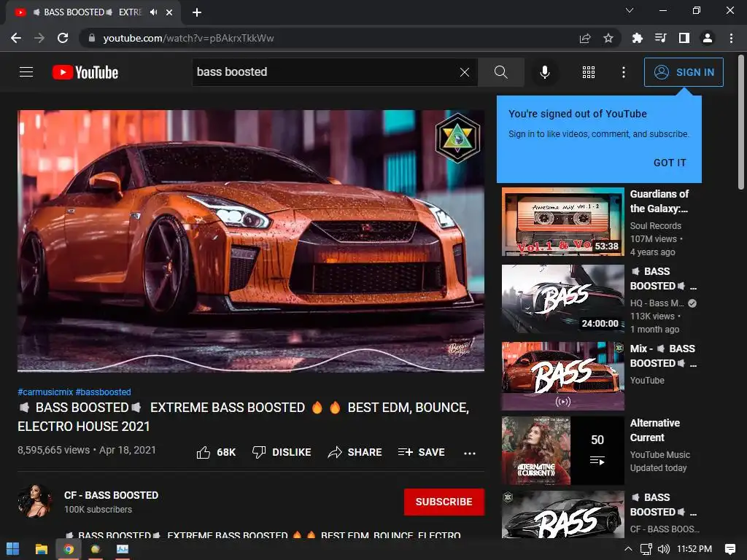This screenshot has height=560, width=747.
Task: Open the Chrome profile icon
Action: click(x=708, y=38)
